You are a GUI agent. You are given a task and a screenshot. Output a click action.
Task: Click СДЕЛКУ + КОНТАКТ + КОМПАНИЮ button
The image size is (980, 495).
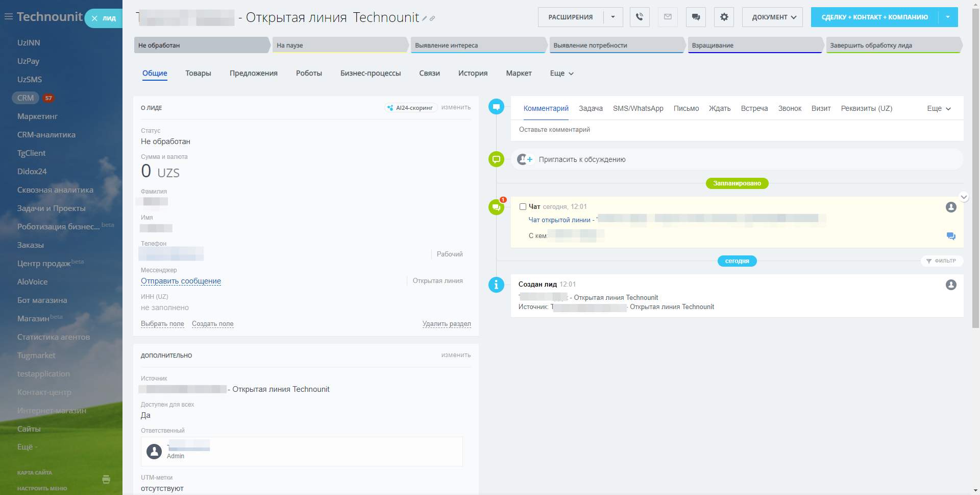tap(874, 17)
